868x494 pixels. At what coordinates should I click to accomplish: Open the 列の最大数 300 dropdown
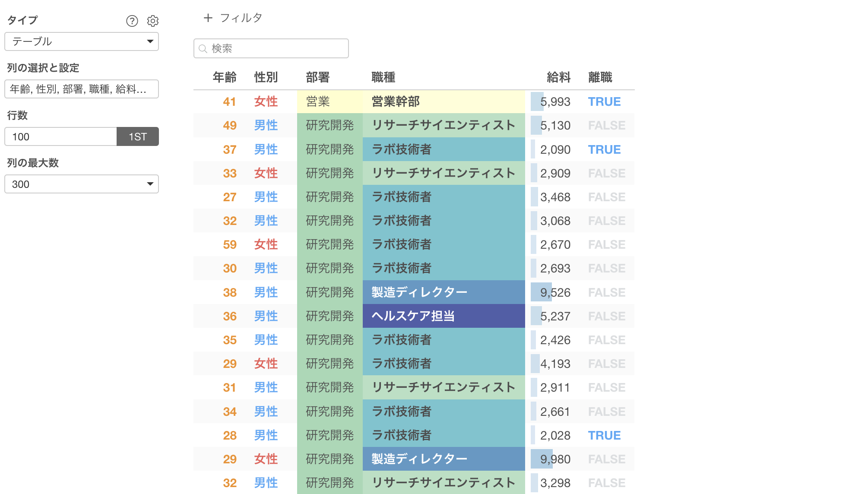click(x=82, y=184)
